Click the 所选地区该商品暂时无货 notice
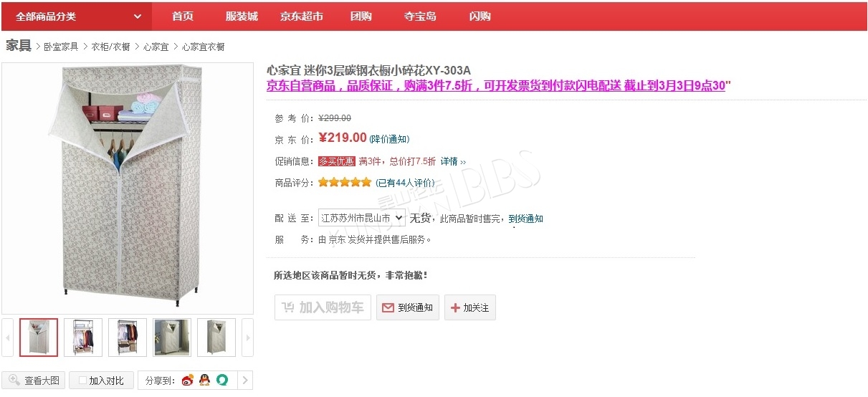This screenshot has width=868, height=397. click(350, 275)
